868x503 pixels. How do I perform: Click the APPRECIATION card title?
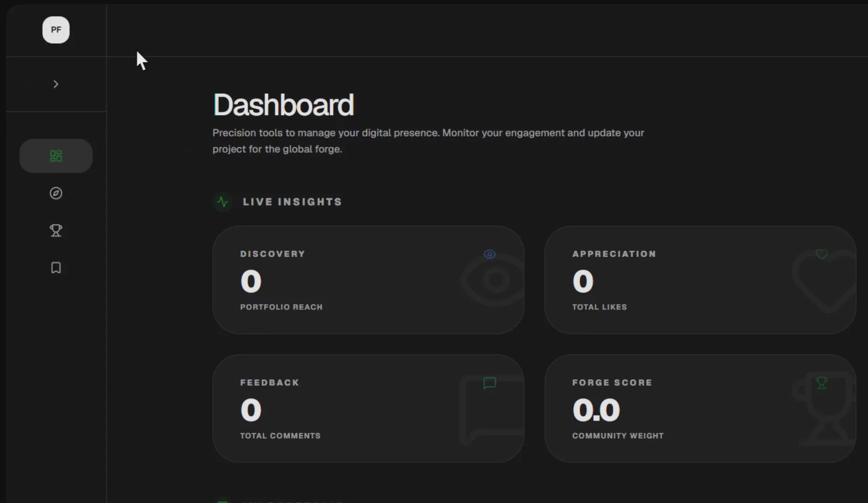pos(614,254)
